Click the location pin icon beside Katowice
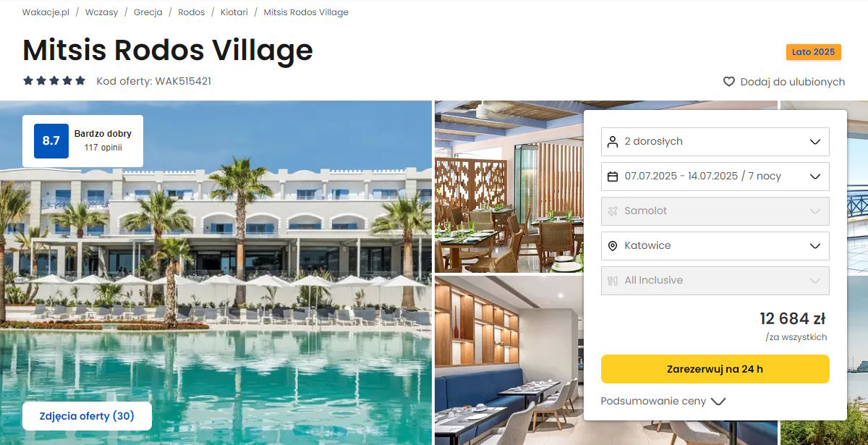 tap(613, 246)
